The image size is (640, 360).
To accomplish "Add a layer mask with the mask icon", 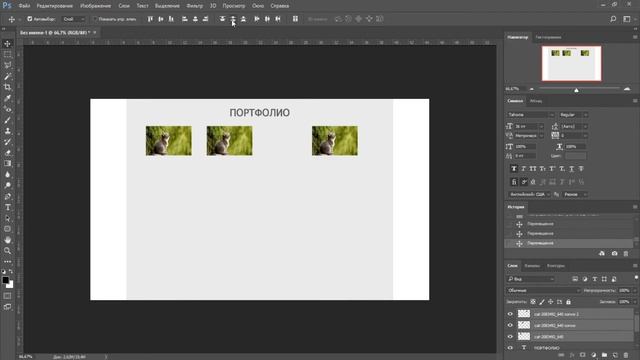I will (x=582, y=355).
